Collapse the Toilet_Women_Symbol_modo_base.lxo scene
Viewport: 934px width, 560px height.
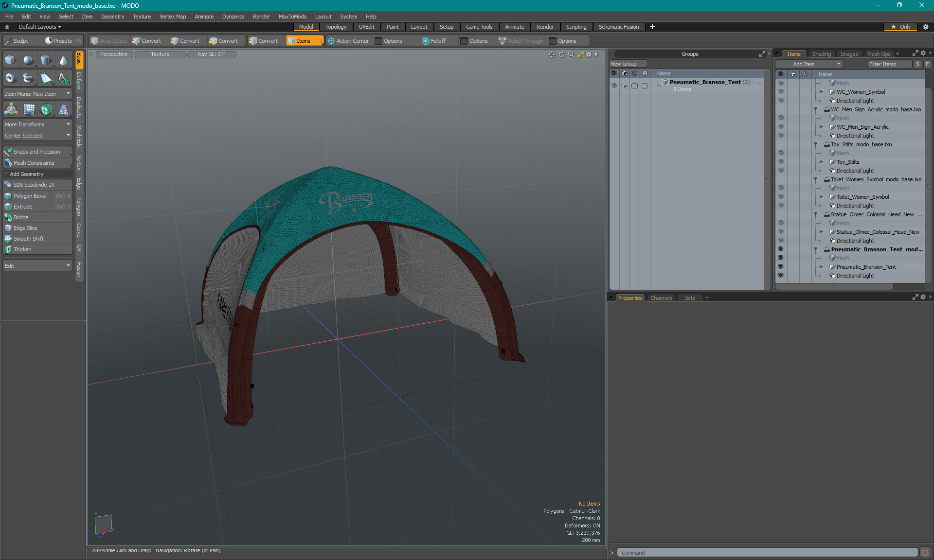point(816,179)
